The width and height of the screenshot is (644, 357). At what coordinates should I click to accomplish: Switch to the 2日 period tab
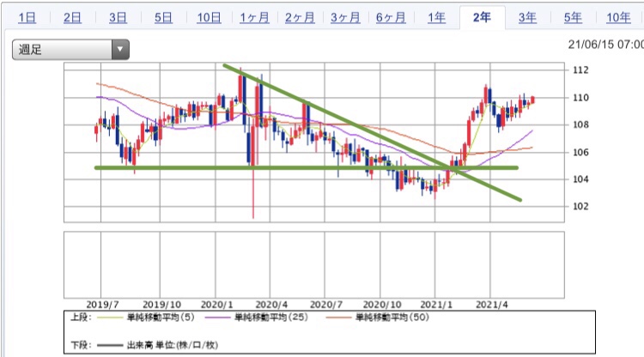[x=72, y=18]
